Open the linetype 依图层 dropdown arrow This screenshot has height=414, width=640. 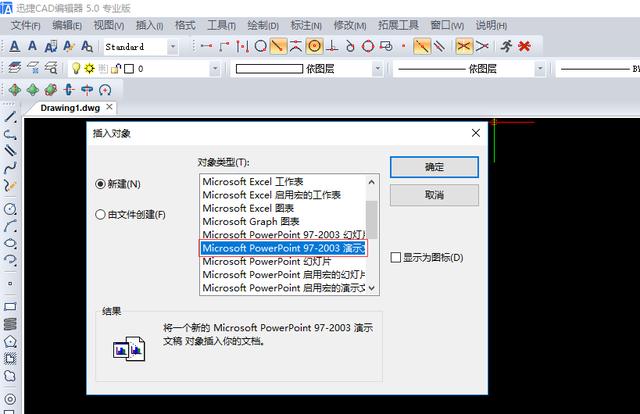(540, 69)
